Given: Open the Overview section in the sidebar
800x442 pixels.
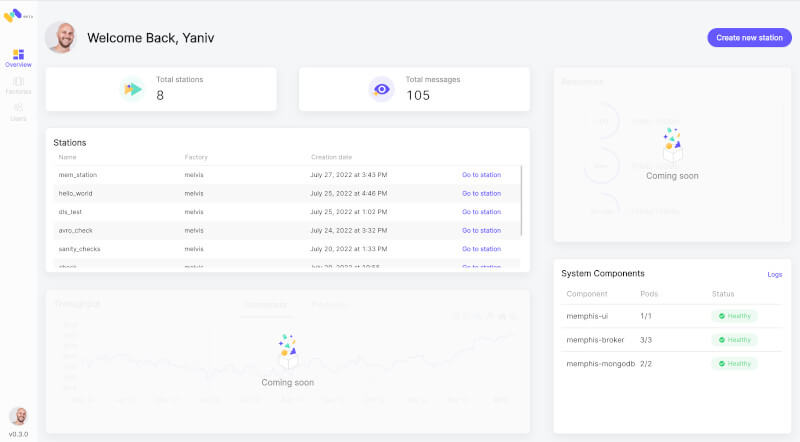Looking at the screenshot, I should pos(18,58).
